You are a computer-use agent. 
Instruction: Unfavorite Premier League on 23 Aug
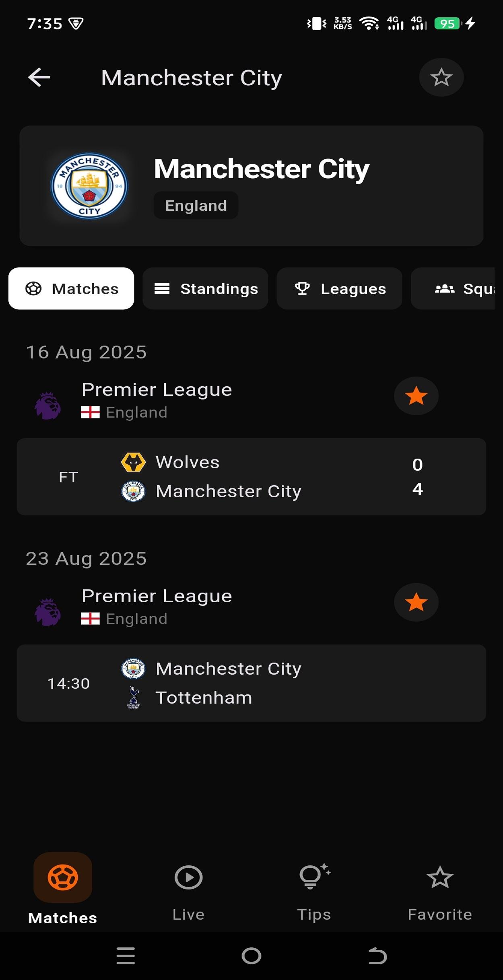(416, 602)
